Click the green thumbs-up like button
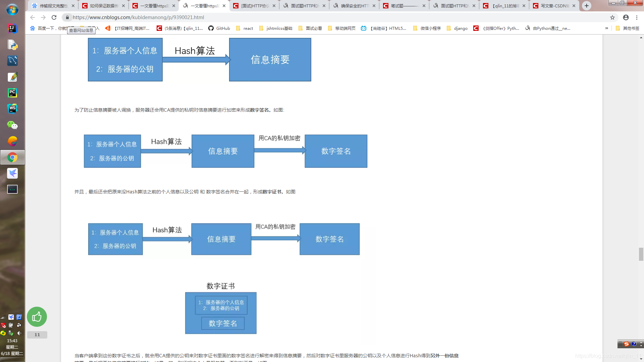644x362 pixels. tap(37, 317)
